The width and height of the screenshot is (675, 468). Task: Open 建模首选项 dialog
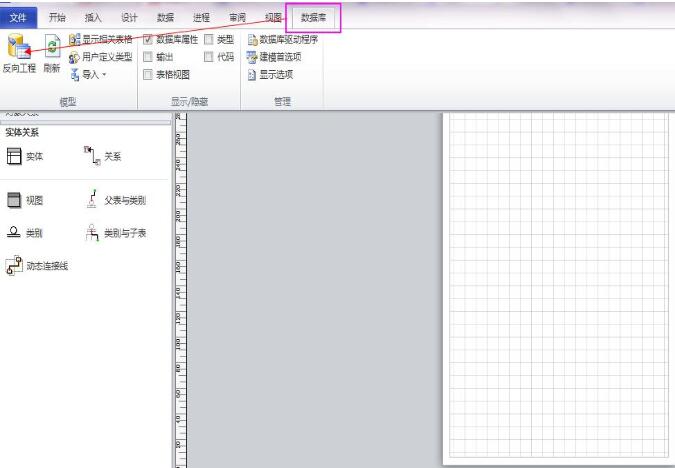pyautogui.click(x=274, y=57)
